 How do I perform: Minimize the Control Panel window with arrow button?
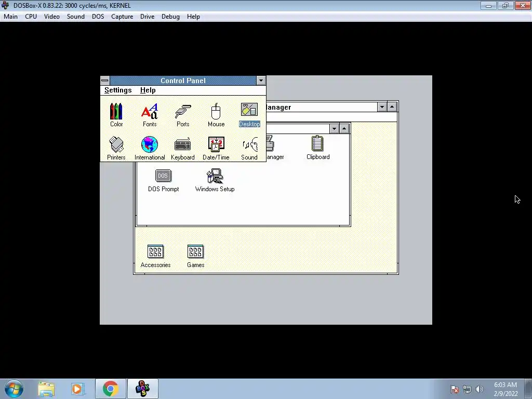pos(261,81)
